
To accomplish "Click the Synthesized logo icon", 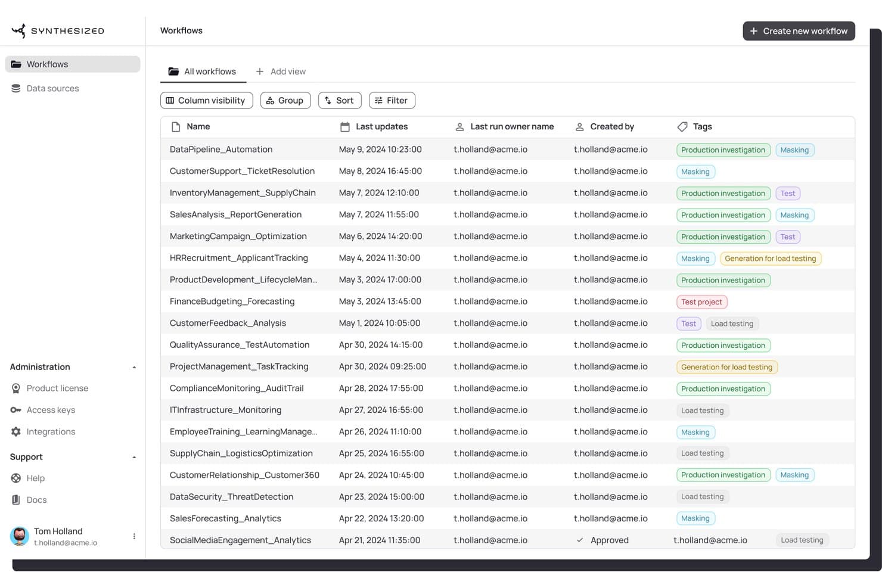I will pos(18,31).
